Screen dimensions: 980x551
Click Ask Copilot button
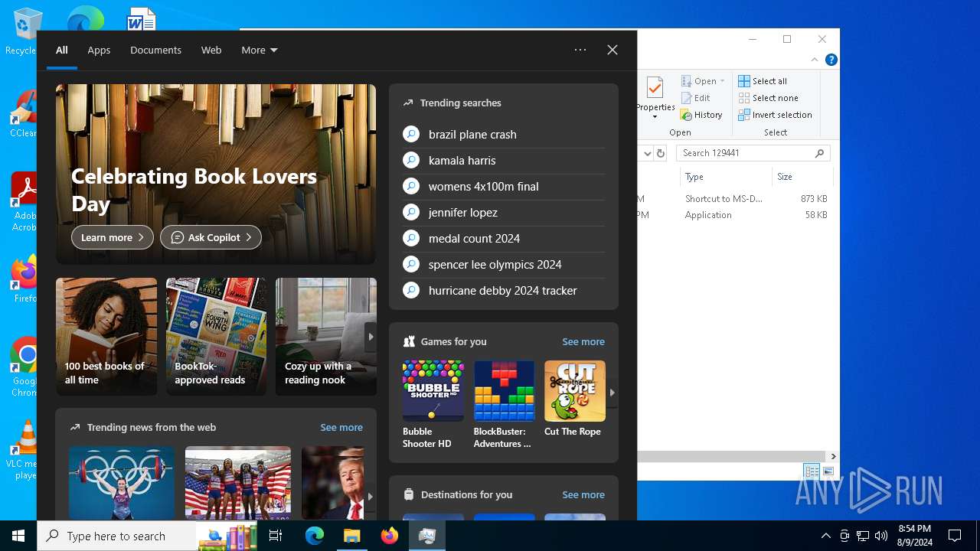pyautogui.click(x=211, y=237)
